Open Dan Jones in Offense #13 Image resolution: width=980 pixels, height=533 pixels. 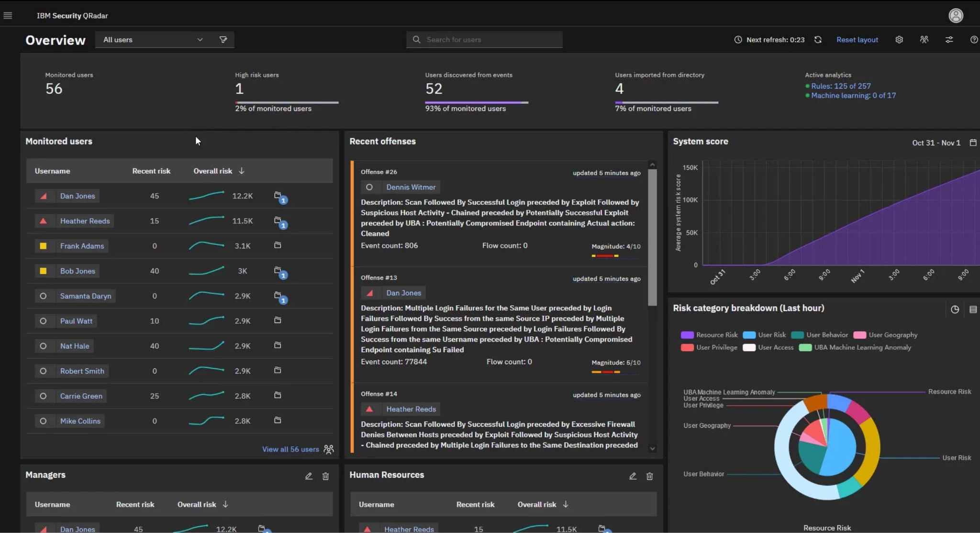click(404, 293)
